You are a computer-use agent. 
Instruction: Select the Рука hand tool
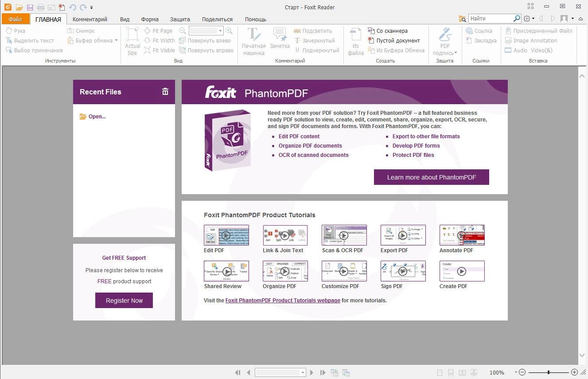pos(16,31)
